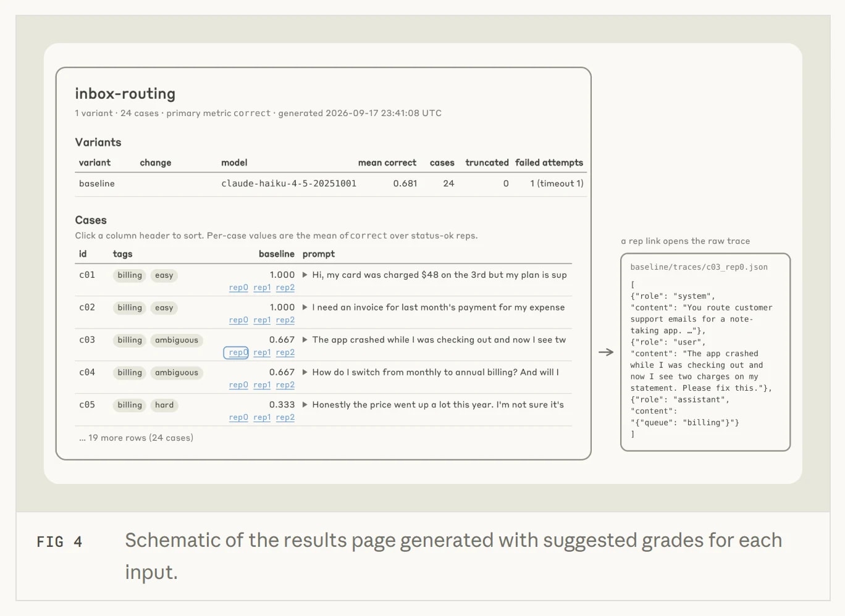Click the case id c04

(87, 372)
